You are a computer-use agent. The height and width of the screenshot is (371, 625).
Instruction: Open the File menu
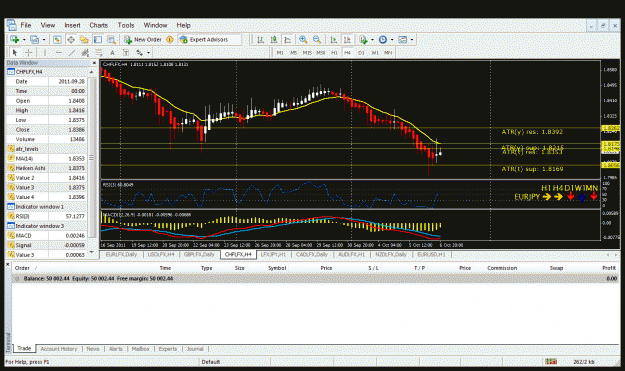(x=26, y=25)
